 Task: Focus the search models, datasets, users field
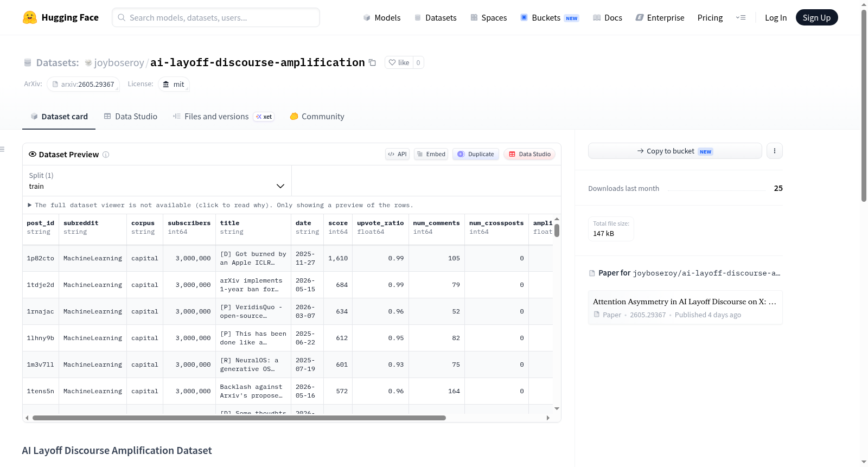[216, 17]
